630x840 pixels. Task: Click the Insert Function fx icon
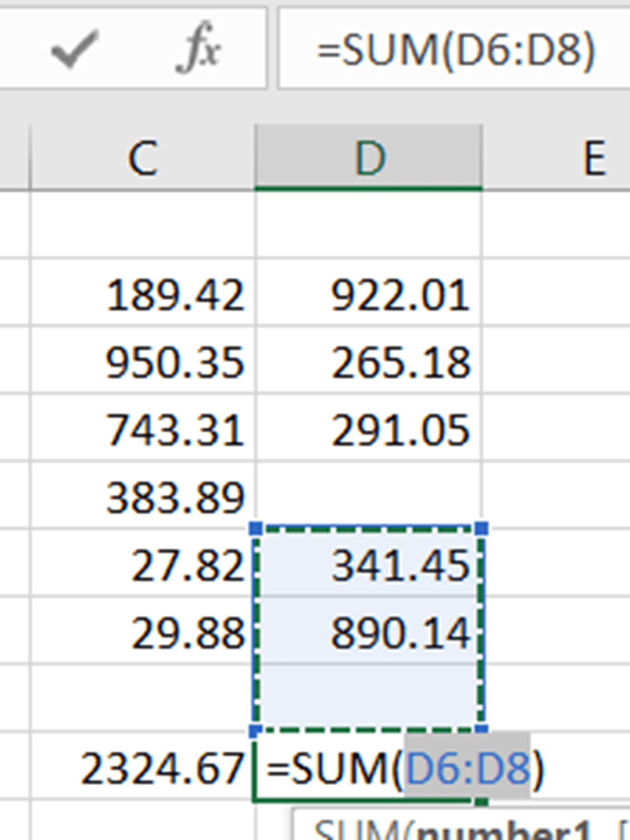coord(199,50)
